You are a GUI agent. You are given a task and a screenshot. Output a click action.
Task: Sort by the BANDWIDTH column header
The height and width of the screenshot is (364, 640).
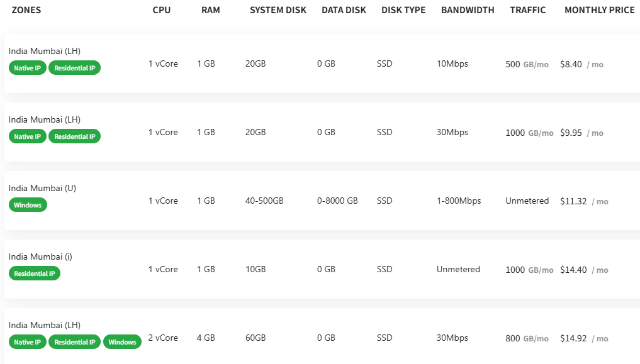tap(468, 10)
